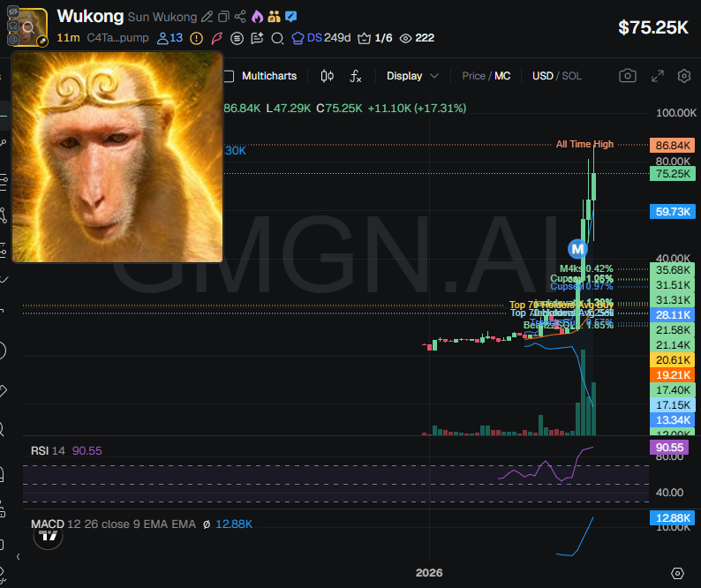
Task: Click the yellow 20.61K axis label
Action: click(x=673, y=359)
